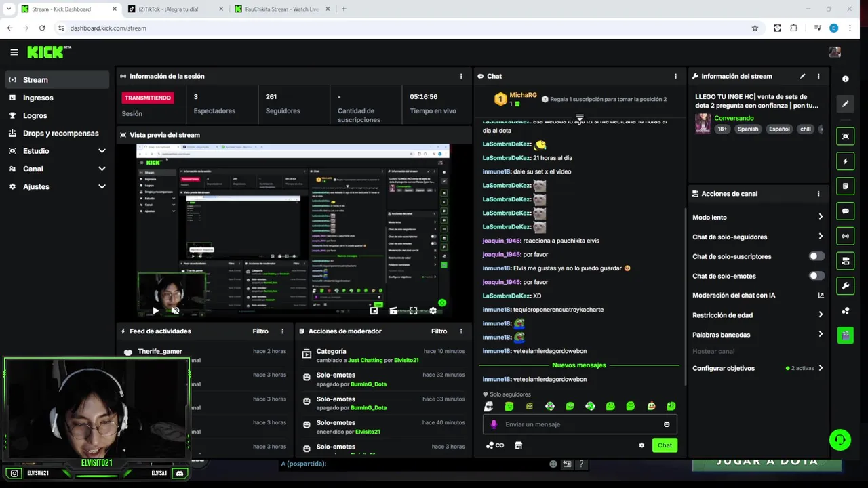Click the Conversando category link
Image resolution: width=868 pixels, height=488 pixels.
click(734, 118)
